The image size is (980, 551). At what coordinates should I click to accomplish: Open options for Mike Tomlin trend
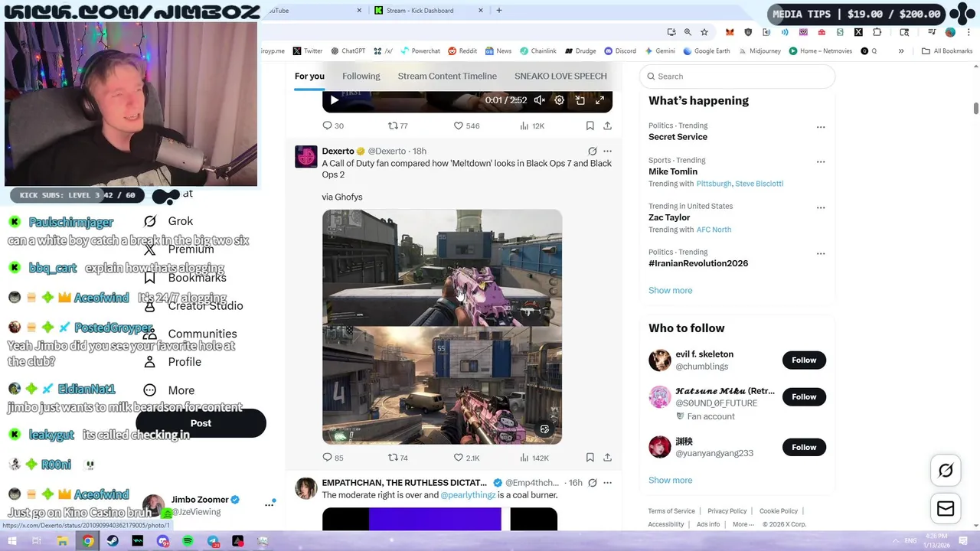point(821,161)
